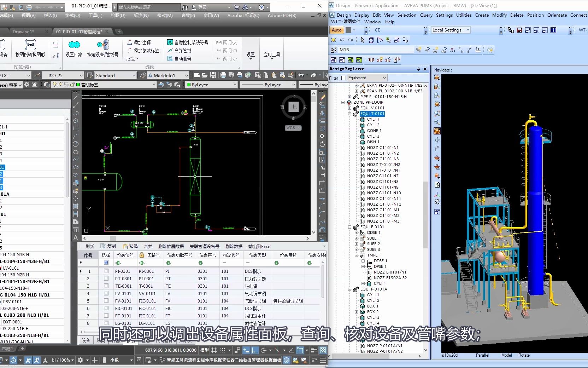Click the 指定设备/管线号 ribbon icon
Screen dimensions: 588x368
point(102,45)
